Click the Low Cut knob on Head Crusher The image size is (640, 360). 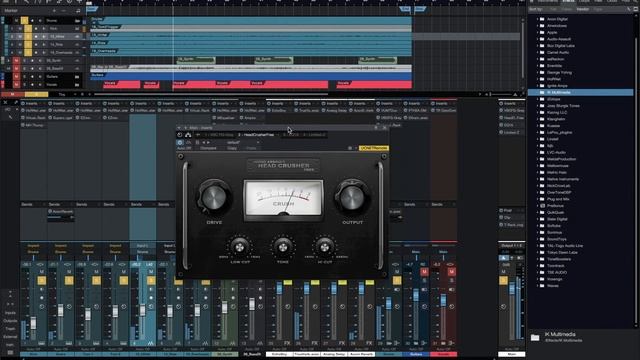[240, 247]
